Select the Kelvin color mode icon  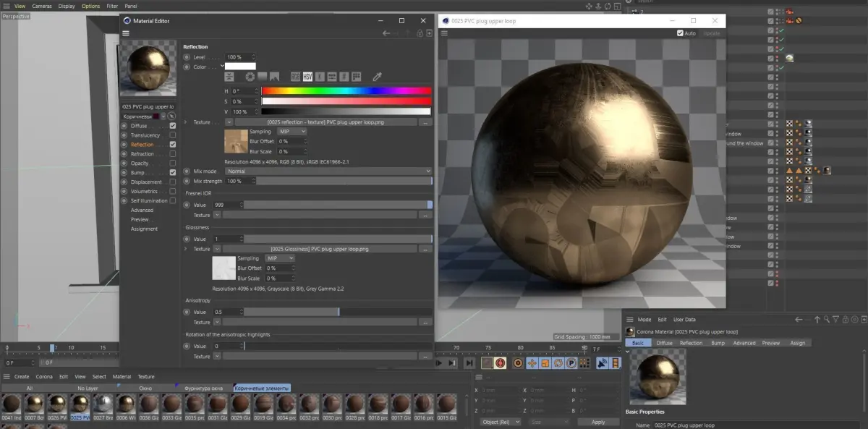coord(320,76)
